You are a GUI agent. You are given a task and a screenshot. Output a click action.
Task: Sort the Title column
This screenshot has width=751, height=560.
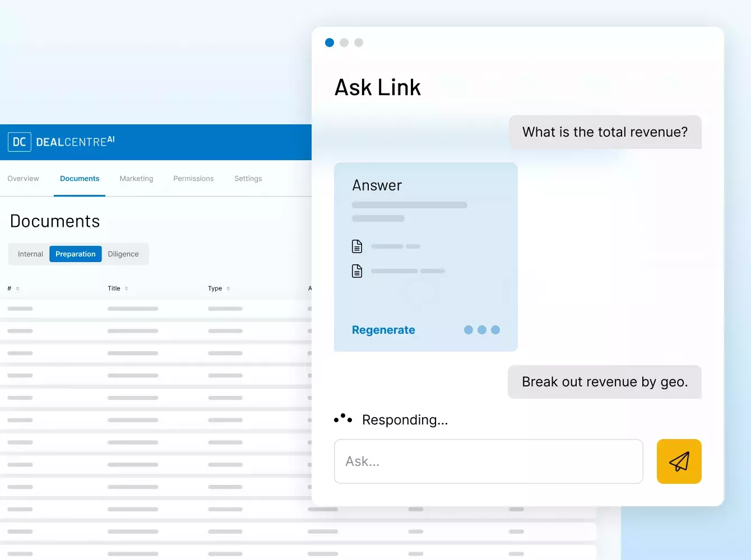[126, 288]
